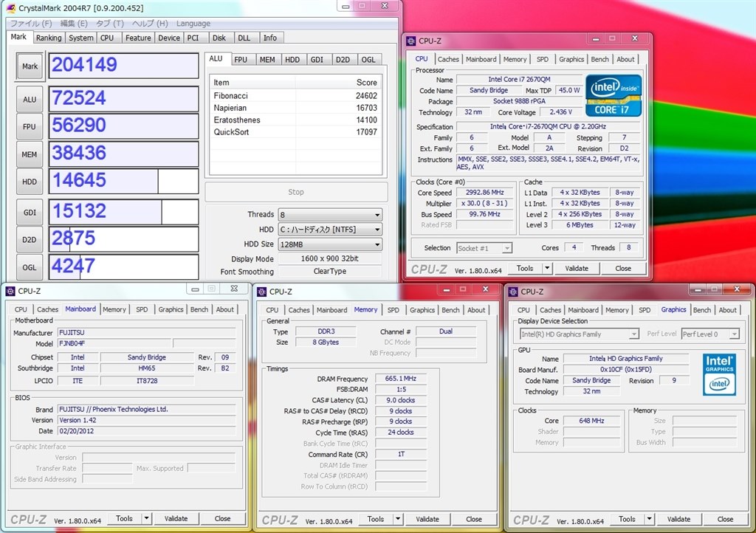Open Bench tab in CPU-Z Graphics window

(702, 310)
